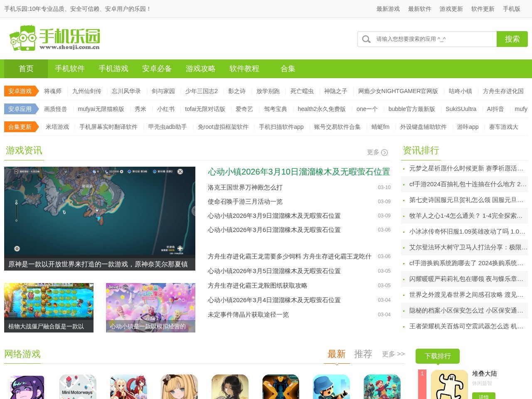Close the Genshin map screenshot with the X icon
532x399 pixels.
180,171
